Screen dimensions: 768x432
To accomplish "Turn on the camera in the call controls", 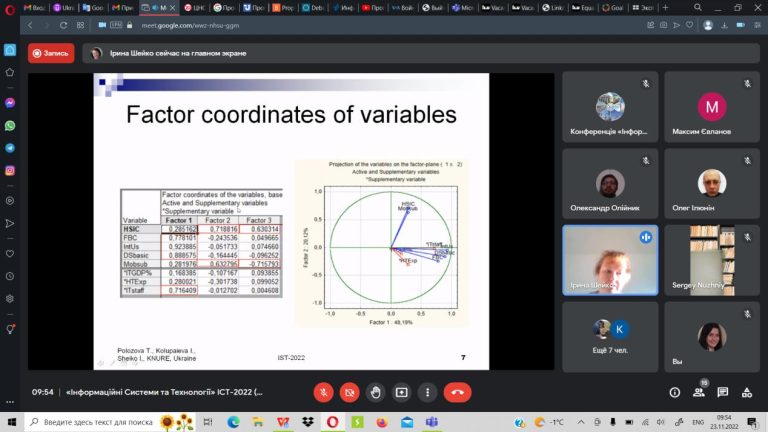I will [349, 392].
